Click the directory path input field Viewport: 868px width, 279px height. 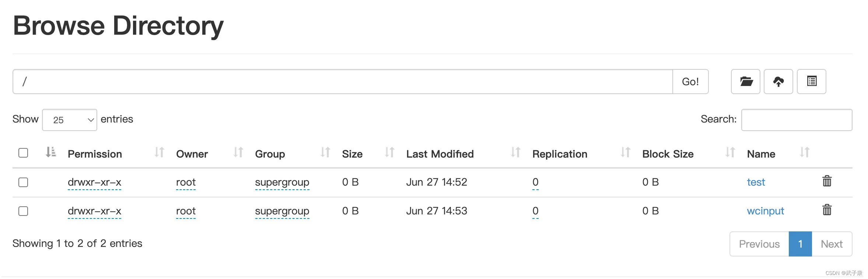click(343, 82)
